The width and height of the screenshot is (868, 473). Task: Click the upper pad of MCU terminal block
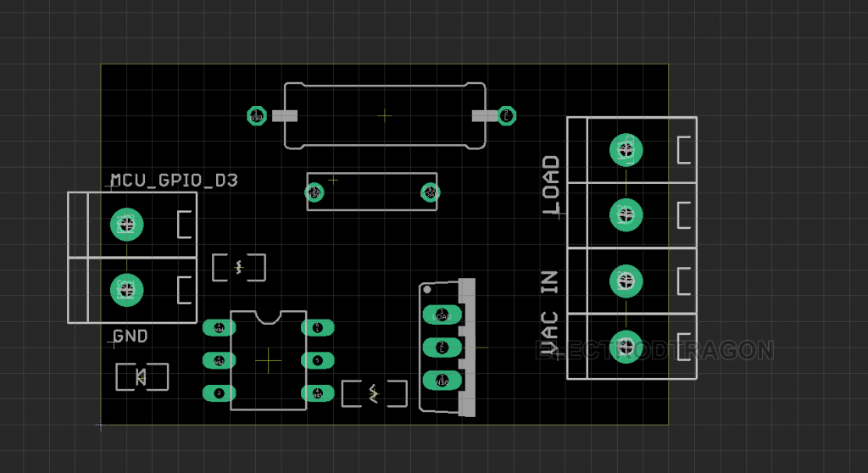coord(127,225)
